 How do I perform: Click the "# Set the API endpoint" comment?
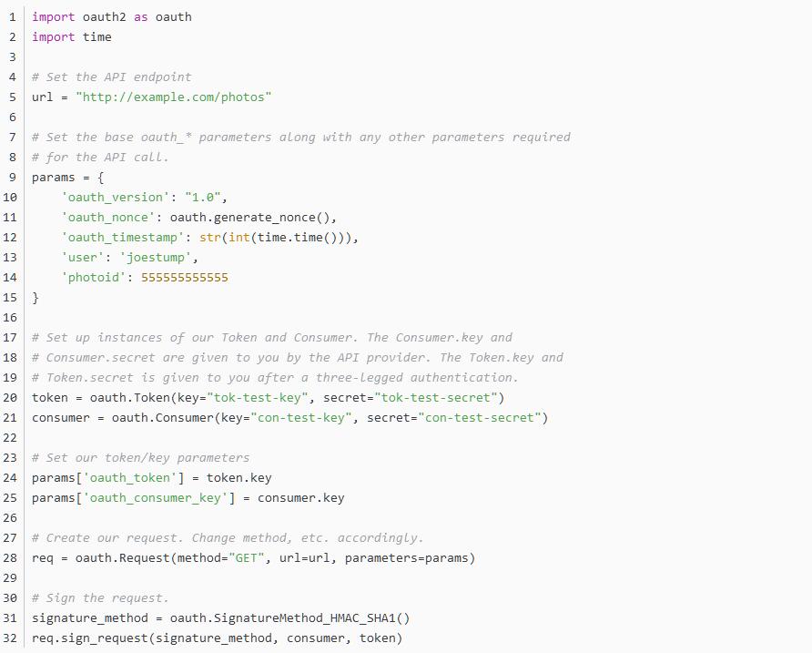[x=112, y=77]
